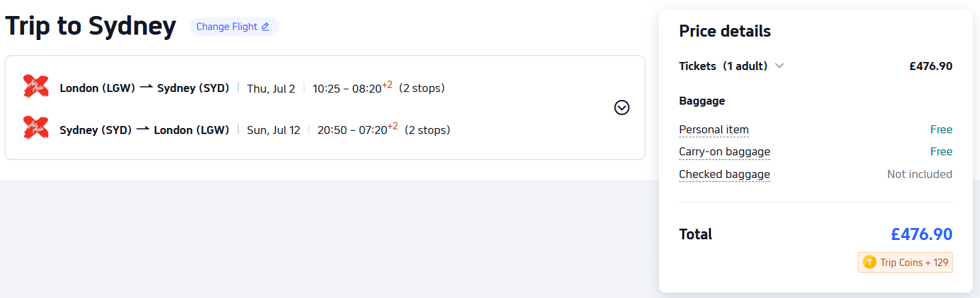Click return flight's (2 stops) text
Viewport: 980px width, 298px height.
click(x=427, y=129)
